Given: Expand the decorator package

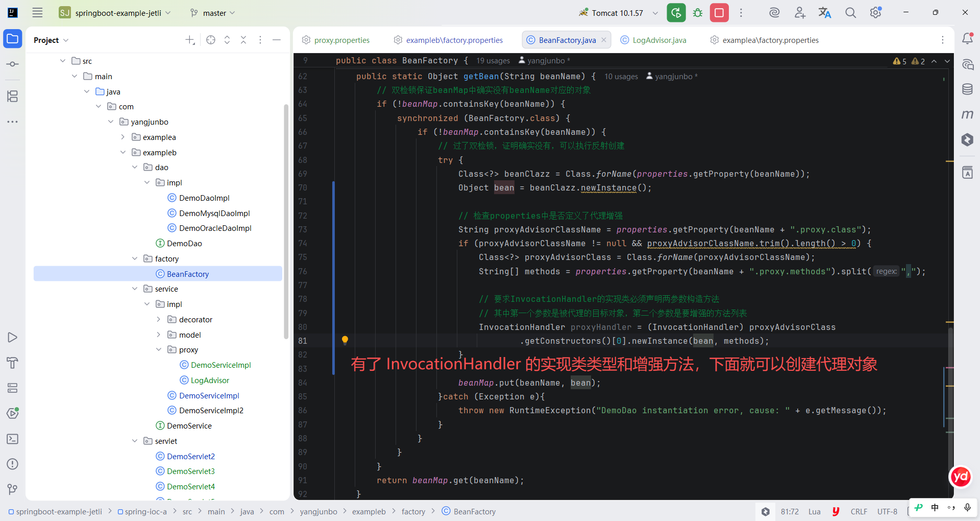Looking at the screenshot, I should click(158, 319).
